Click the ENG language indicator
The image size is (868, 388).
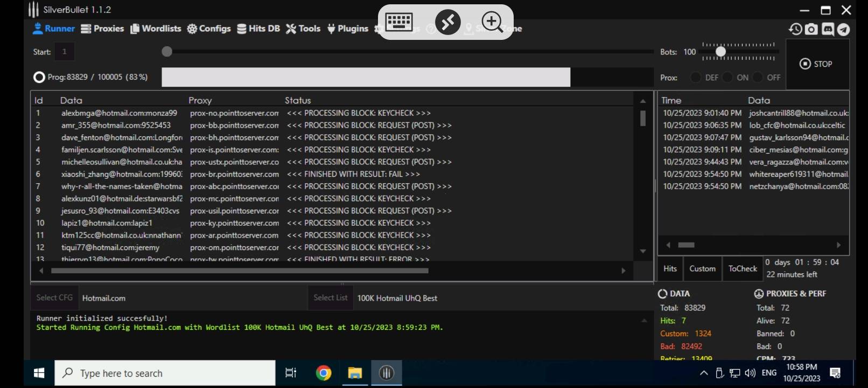point(769,373)
